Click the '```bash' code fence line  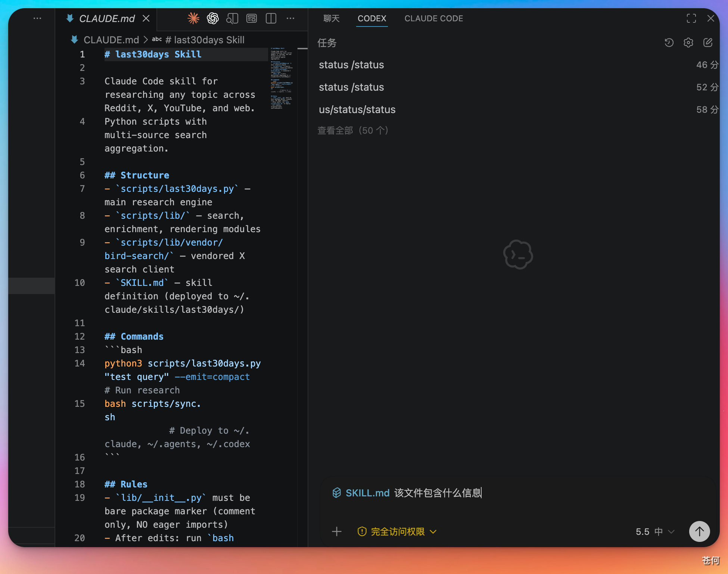click(124, 350)
